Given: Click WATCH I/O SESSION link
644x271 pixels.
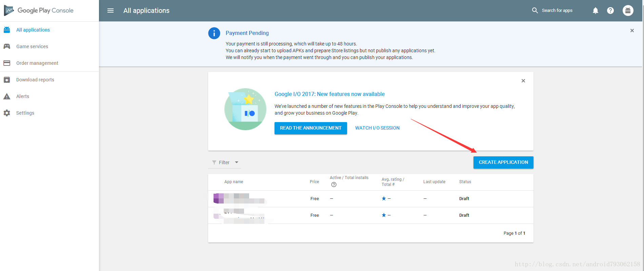Looking at the screenshot, I should click(377, 128).
